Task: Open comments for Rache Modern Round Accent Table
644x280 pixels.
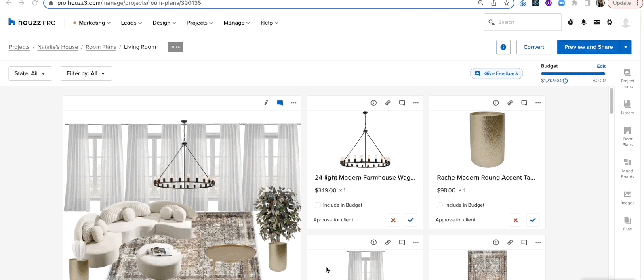Action: [524, 103]
